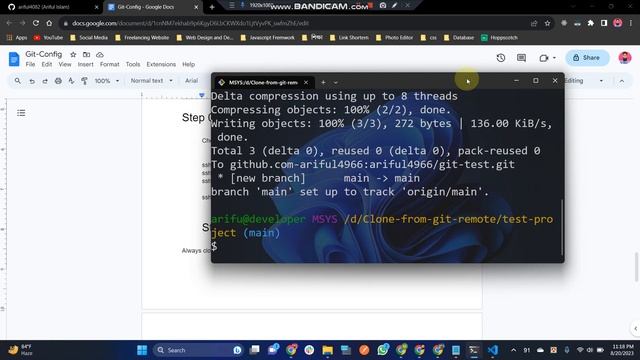Click the terminal window scrollbar
Screen dimensions: 640x360
pyautogui.click(x=562, y=227)
